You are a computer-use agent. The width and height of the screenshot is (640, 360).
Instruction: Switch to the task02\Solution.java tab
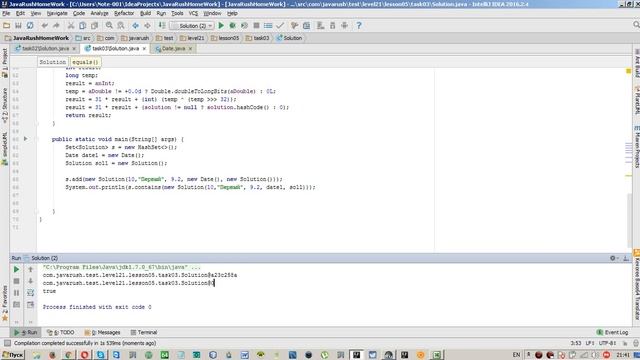click(x=45, y=49)
